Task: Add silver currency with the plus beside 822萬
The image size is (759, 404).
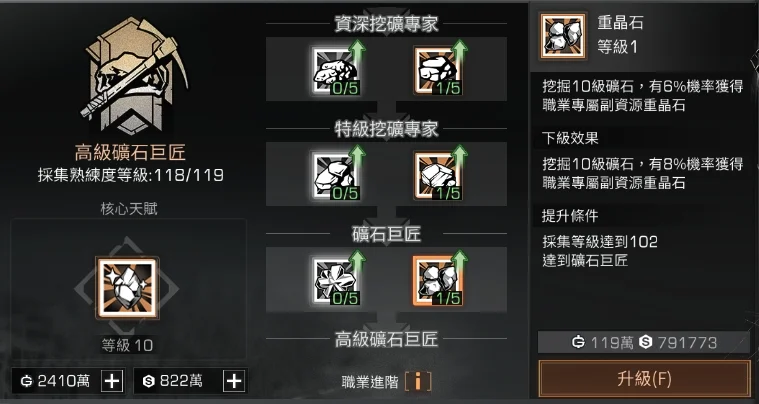Action: pos(234,381)
